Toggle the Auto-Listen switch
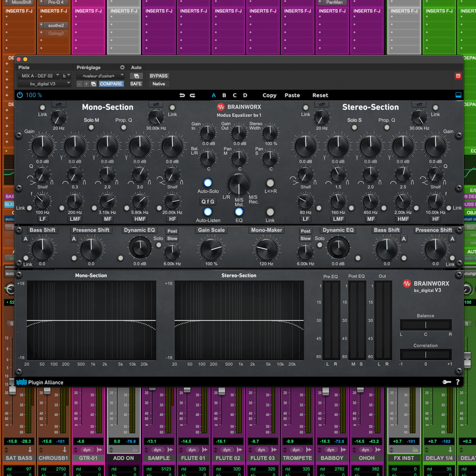476x476 pixels. click(208, 212)
